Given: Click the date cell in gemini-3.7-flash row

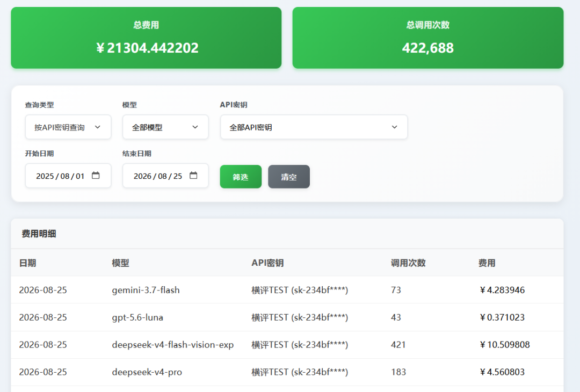Looking at the screenshot, I should pos(43,291).
